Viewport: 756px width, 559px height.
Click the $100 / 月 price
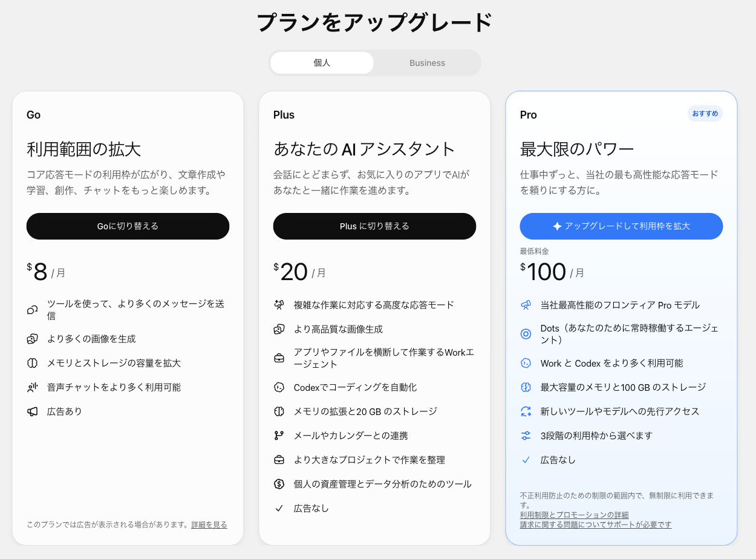tap(552, 272)
